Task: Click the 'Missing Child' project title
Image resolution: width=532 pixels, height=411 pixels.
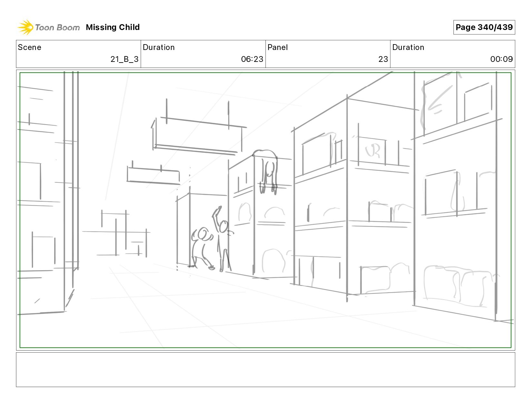Action: pyautogui.click(x=113, y=27)
